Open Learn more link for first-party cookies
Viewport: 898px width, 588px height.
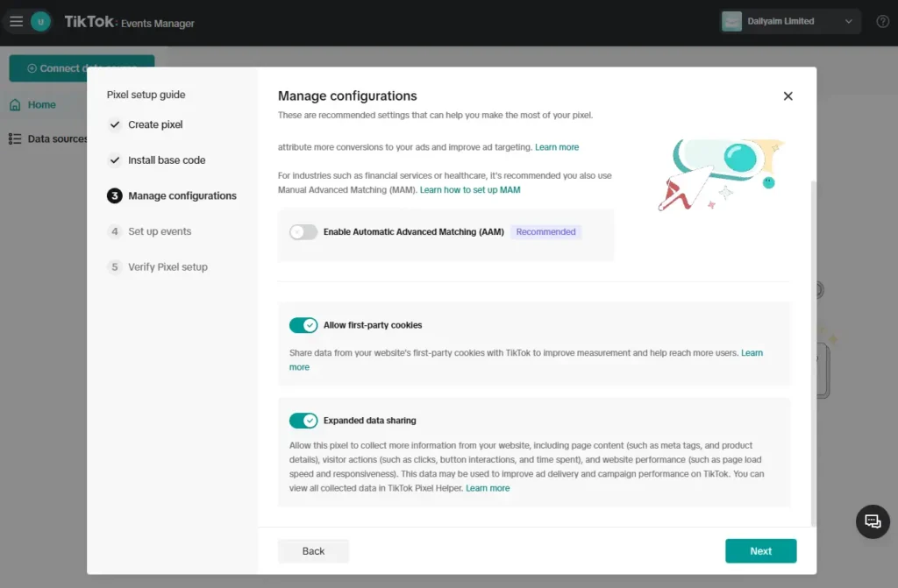(752, 352)
